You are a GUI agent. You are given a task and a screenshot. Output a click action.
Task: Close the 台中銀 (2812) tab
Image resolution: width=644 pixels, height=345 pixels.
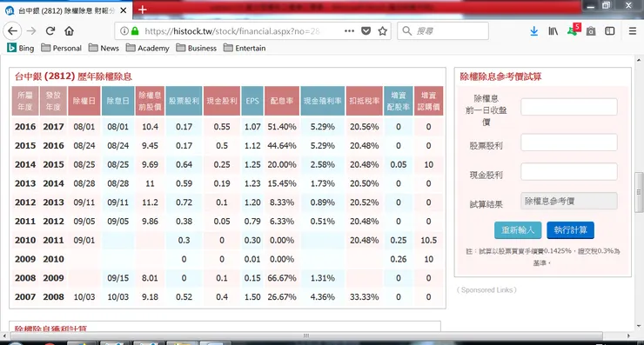tap(124, 10)
